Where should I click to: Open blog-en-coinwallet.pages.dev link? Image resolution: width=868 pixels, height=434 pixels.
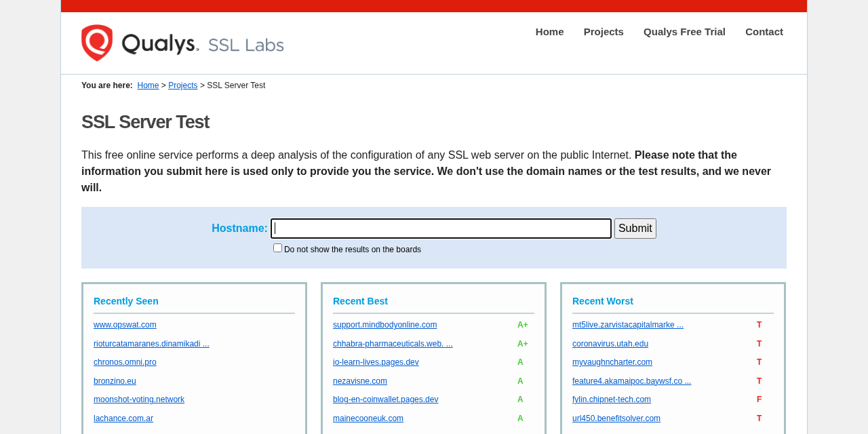(x=385, y=399)
